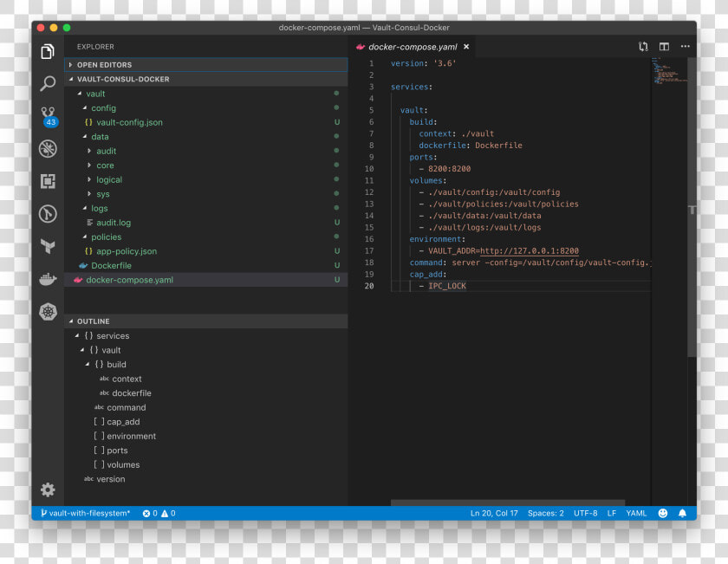Collapse services node in Outline
Screen dimensions: 728x564
click(76, 335)
